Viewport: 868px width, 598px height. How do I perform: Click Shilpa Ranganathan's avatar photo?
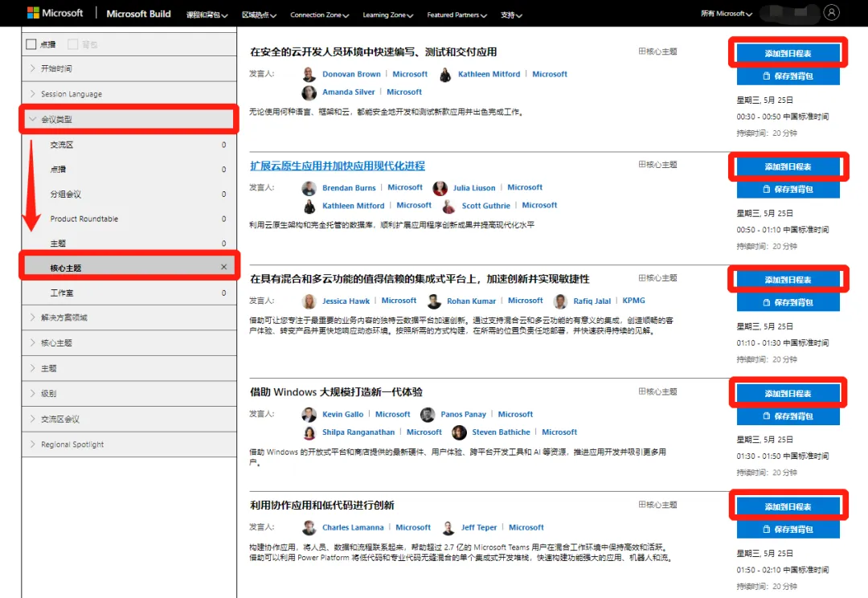tap(309, 432)
